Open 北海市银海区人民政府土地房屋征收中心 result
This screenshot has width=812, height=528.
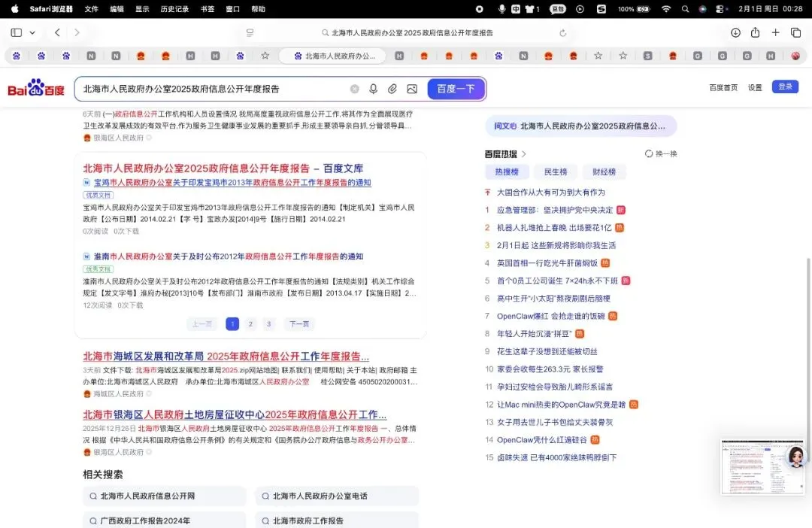point(235,415)
